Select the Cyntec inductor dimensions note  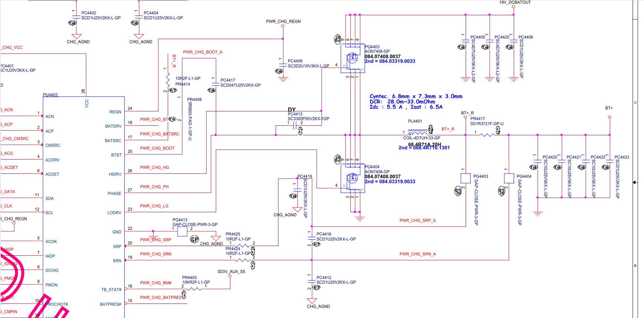416,96
